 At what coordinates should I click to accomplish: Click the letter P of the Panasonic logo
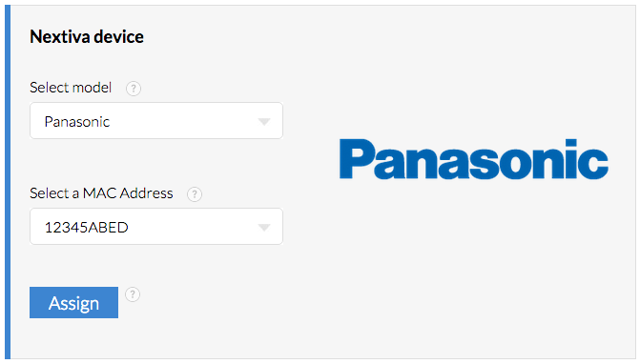click(352, 159)
